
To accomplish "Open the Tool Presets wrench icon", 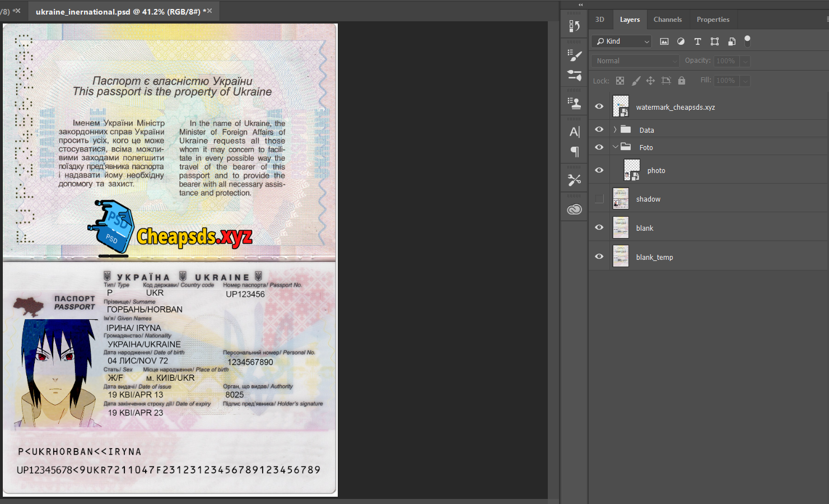I will coord(574,180).
